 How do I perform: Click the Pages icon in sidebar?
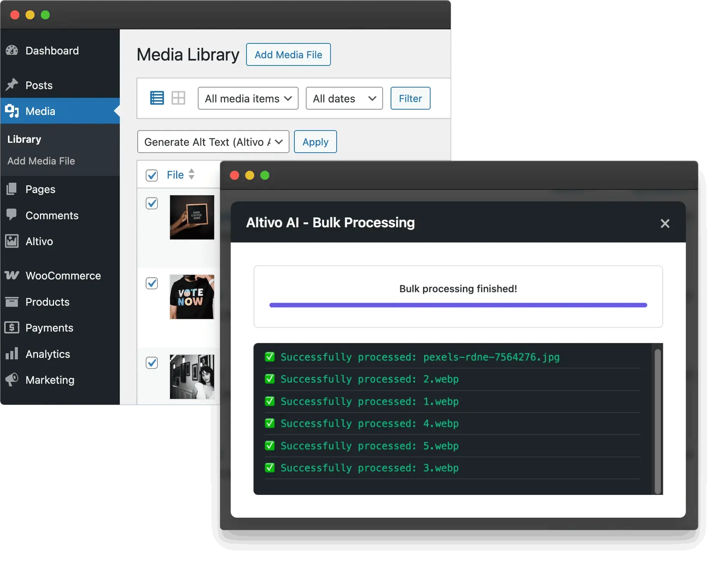pos(12,189)
